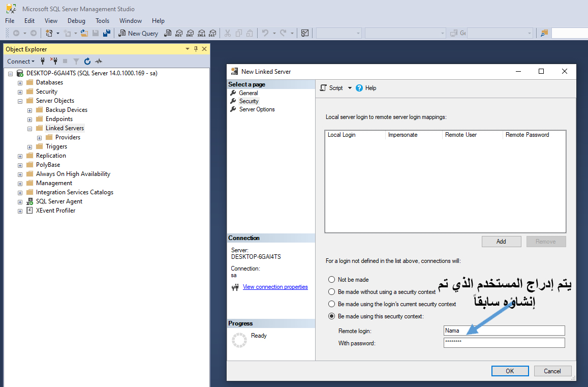The width and height of the screenshot is (588, 387).
Task: Click the Object Explorer activity pulse icon
Action: tap(99, 61)
